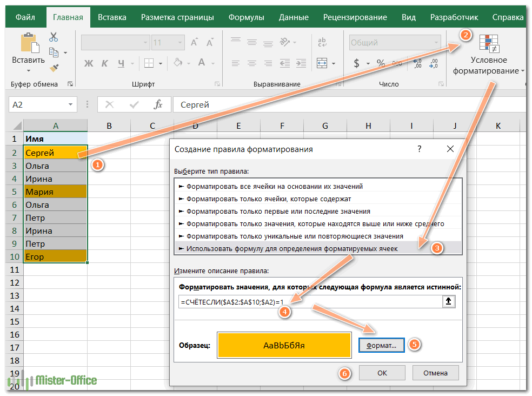Click the yellow Образец preview swatch

pos(284,345)
